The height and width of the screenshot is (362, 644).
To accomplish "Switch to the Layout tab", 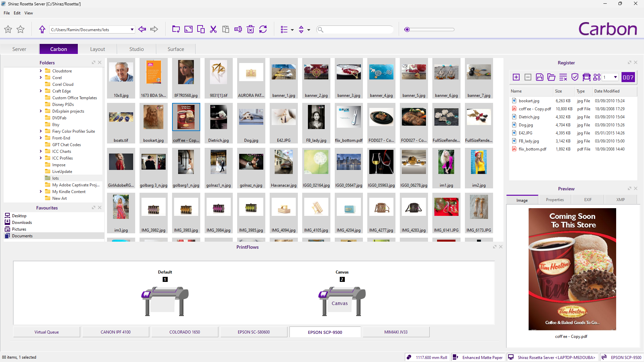I will [97, 49].
